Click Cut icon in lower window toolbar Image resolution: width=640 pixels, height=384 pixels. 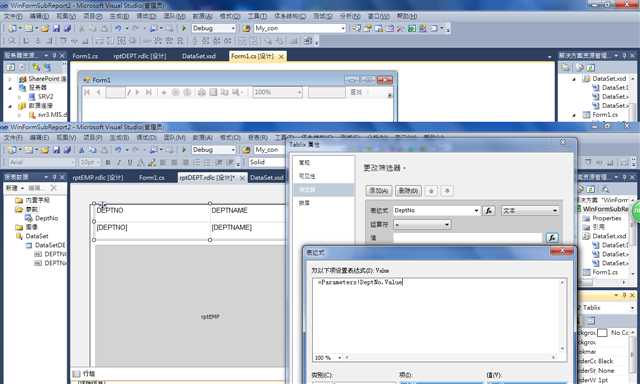click(82, 150)
